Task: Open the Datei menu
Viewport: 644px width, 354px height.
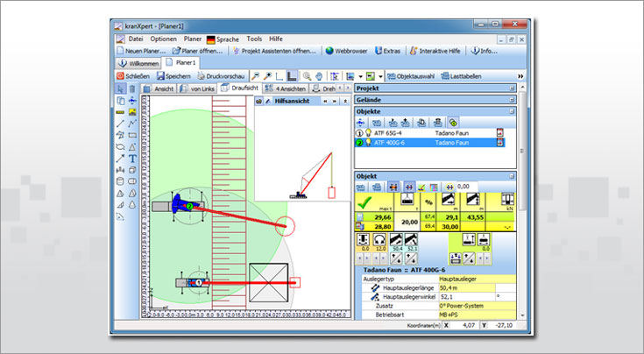Action: click(136, 39)
